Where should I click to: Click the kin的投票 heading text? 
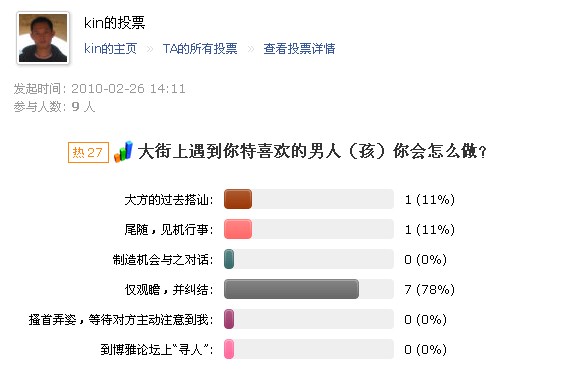(x=114, y=23)
